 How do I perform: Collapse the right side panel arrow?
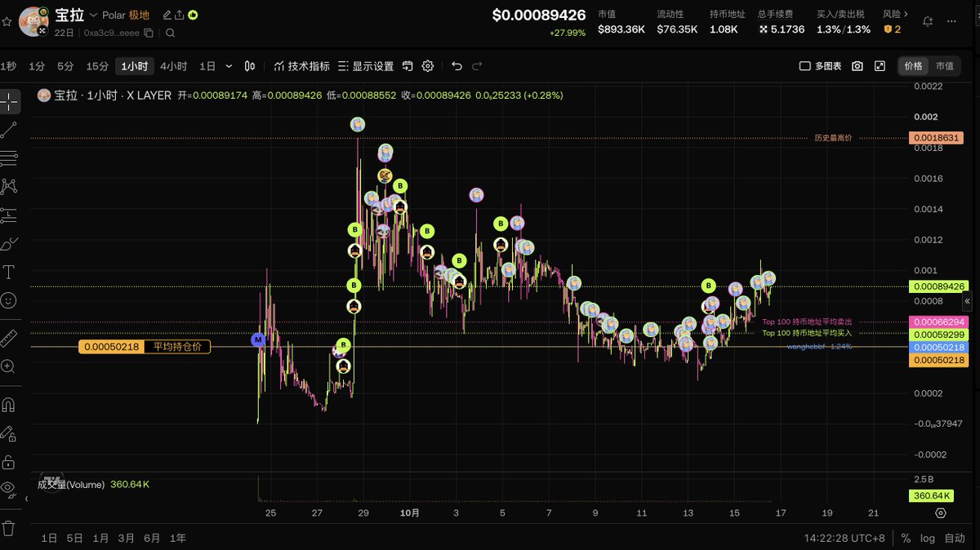click(967, 301)
